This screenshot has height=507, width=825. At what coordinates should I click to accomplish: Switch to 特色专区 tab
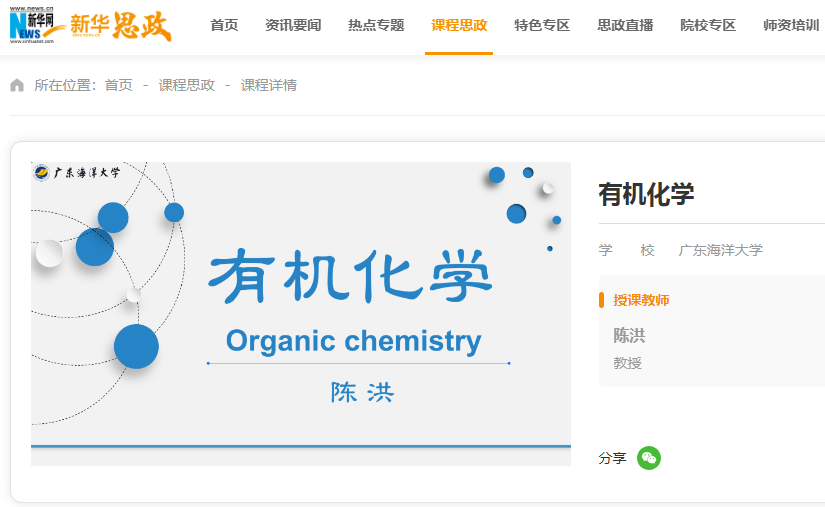coord(542,25)
